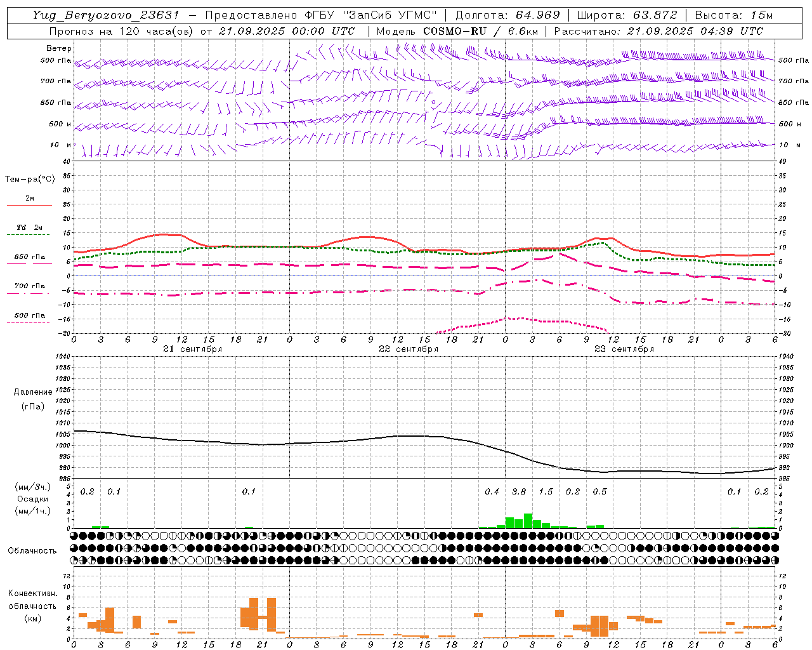Click the Широта: 63.872 value
This screenshot has height=650, width=812.
click(x=627, y=15)
